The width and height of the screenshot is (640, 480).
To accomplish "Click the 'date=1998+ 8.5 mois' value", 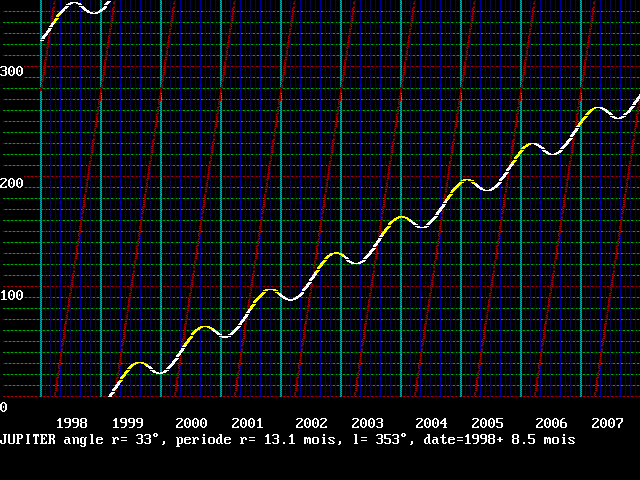I will pos(500,440).
